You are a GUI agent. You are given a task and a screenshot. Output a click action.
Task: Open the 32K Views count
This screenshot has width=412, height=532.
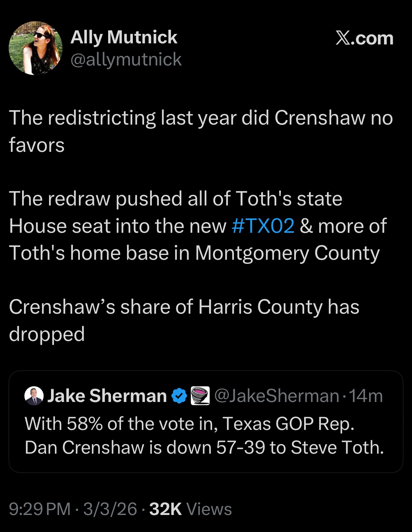(190, 509)
